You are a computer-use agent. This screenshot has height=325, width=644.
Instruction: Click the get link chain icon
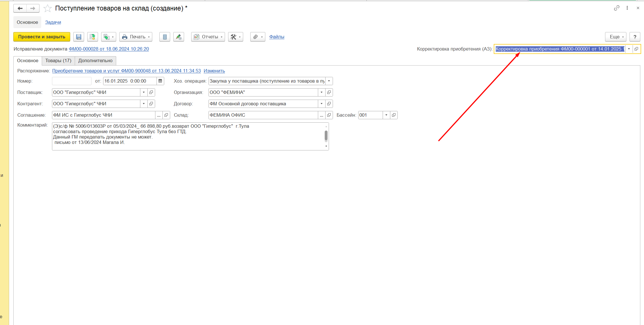616,8
